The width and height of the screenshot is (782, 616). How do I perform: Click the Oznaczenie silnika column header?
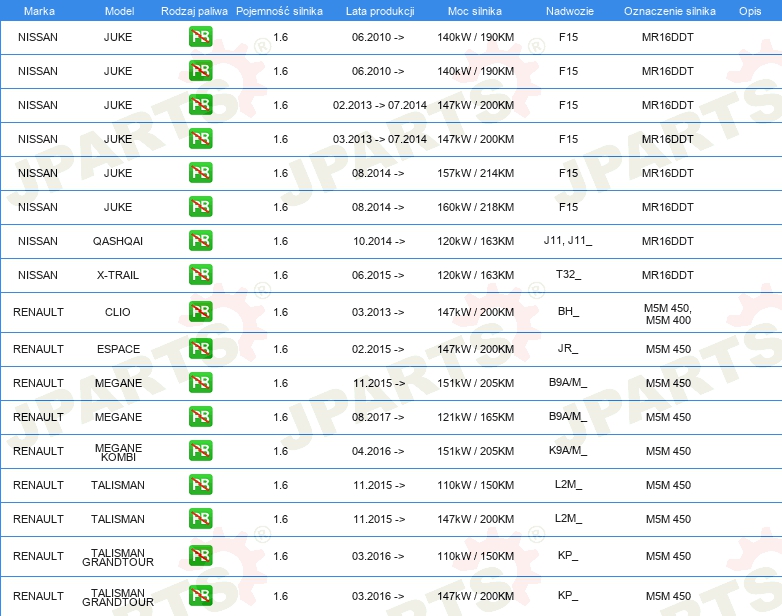(x=670, y=11)
